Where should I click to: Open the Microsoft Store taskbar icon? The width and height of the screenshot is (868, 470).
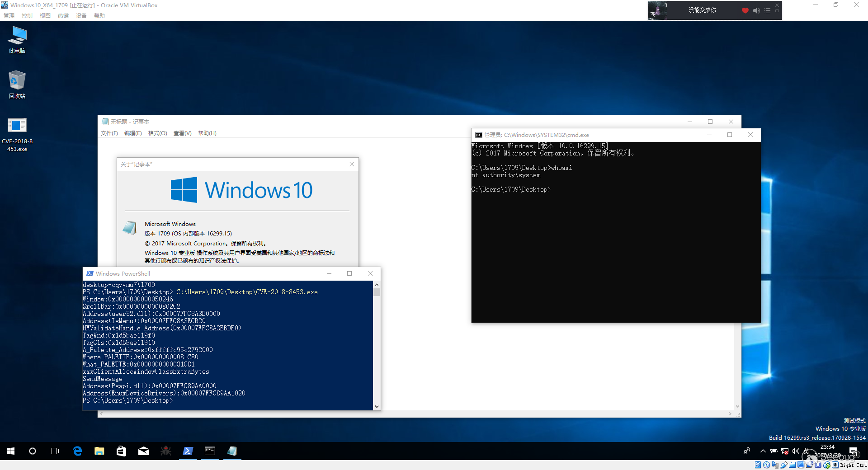pos(122,451)
